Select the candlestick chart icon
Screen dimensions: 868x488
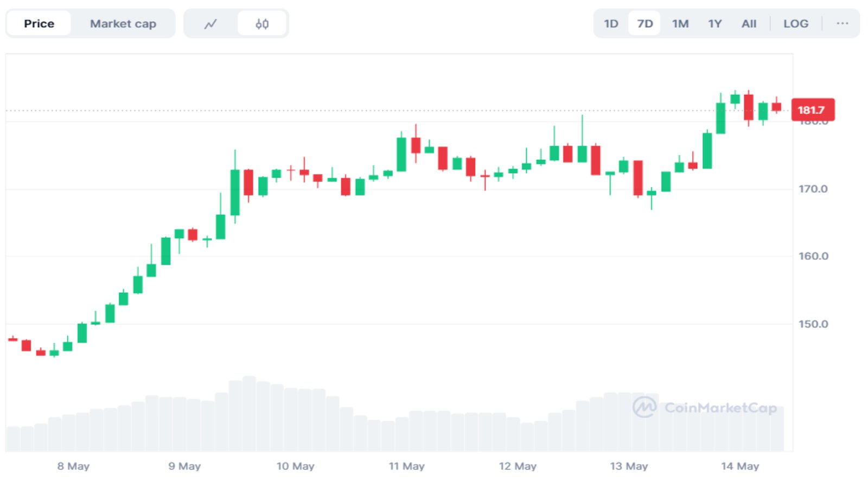[262, 23]
